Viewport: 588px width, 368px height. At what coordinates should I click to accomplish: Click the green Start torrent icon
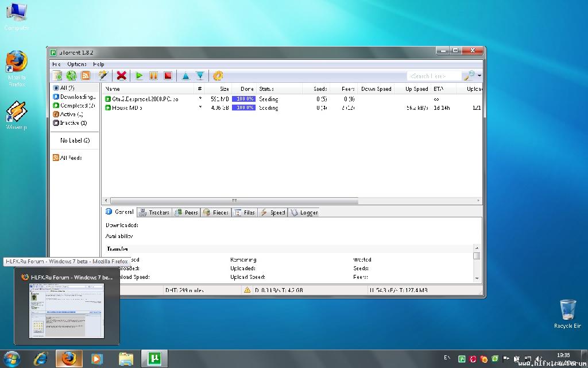139,76
